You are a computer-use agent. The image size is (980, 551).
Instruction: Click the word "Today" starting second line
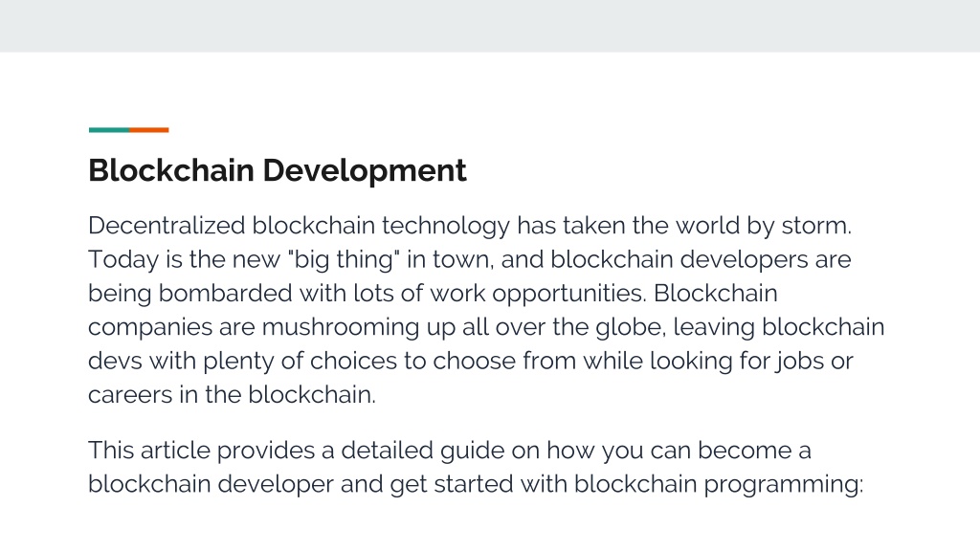pos(123,260)
